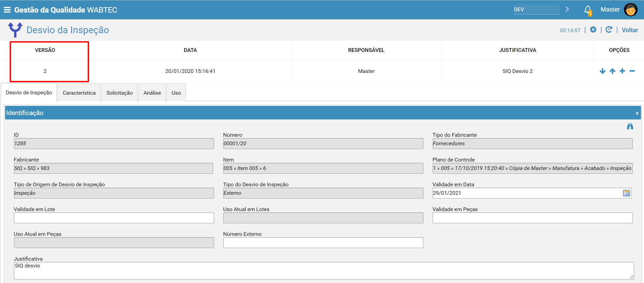Collapse the Identificação panel
644x283 pixels.
(x=637, y=113)
